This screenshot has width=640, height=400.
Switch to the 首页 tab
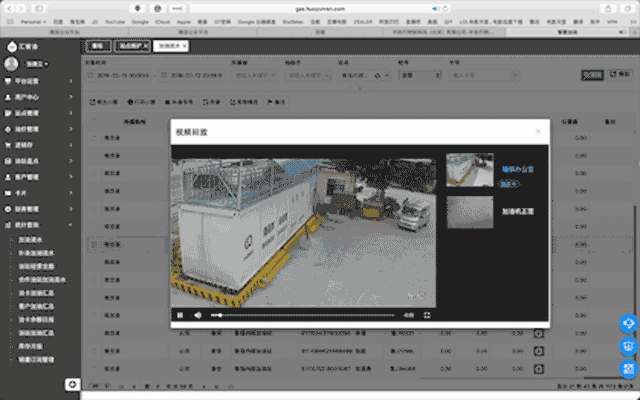coord(97,46)
